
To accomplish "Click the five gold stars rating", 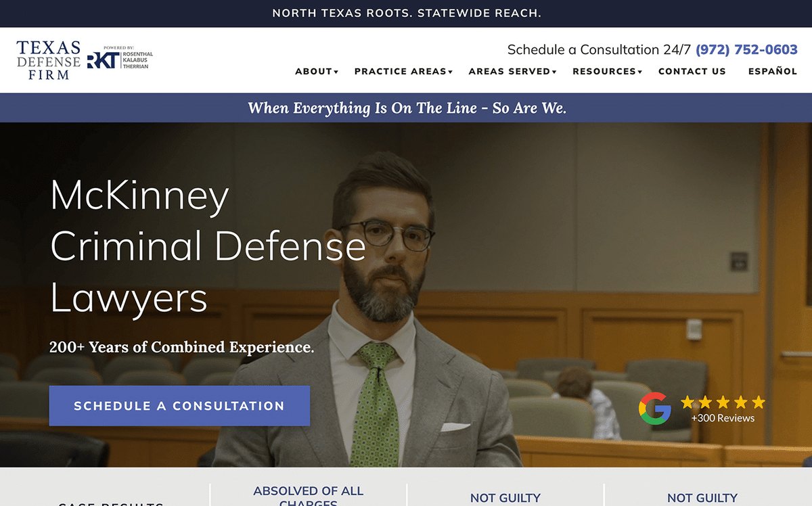I will (723, 402).
